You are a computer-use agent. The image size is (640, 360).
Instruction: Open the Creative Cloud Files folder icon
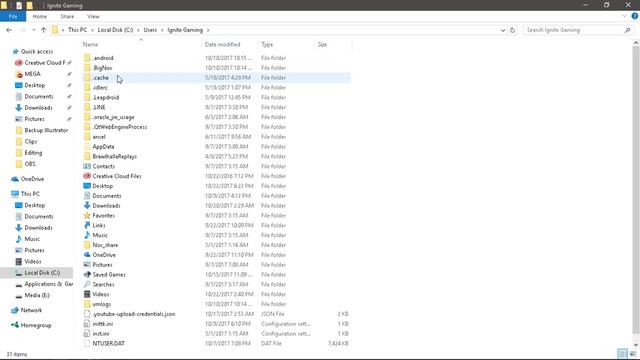click(87, 176)
